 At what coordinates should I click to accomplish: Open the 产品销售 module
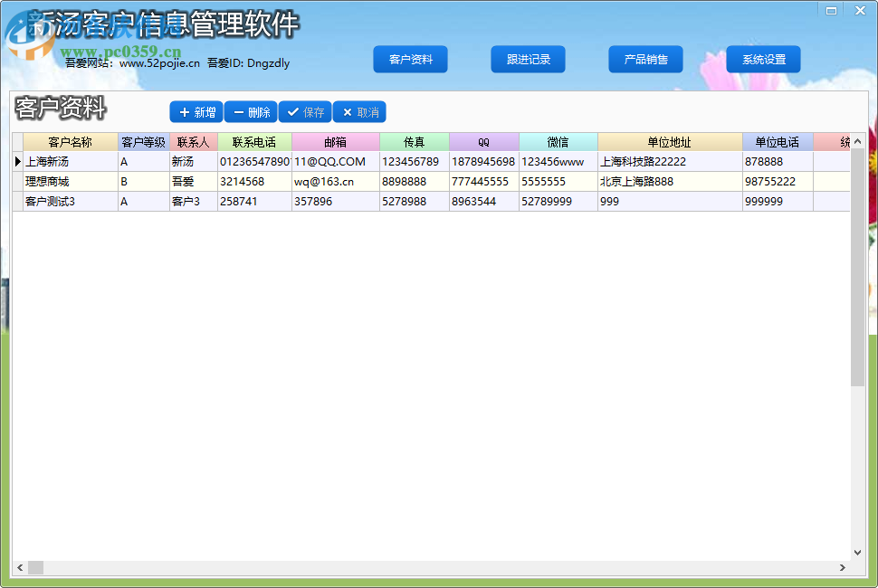645,59
